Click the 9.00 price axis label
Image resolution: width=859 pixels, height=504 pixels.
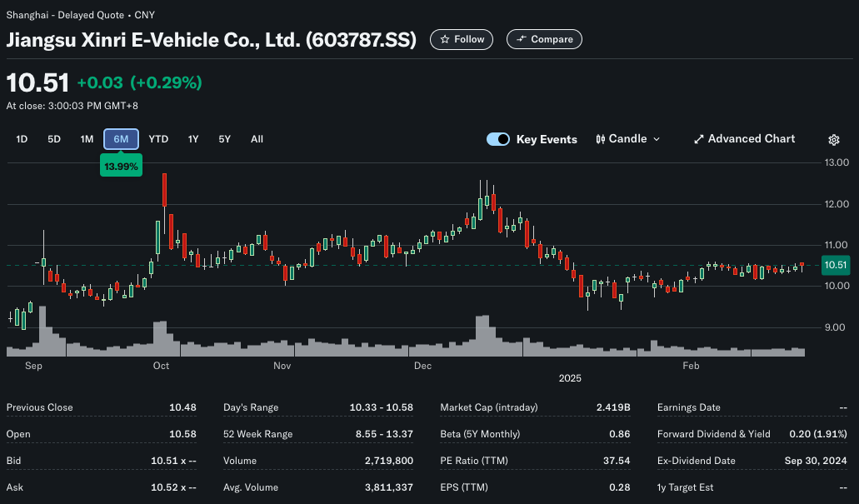pyautogui.click(x=837, y=327)
